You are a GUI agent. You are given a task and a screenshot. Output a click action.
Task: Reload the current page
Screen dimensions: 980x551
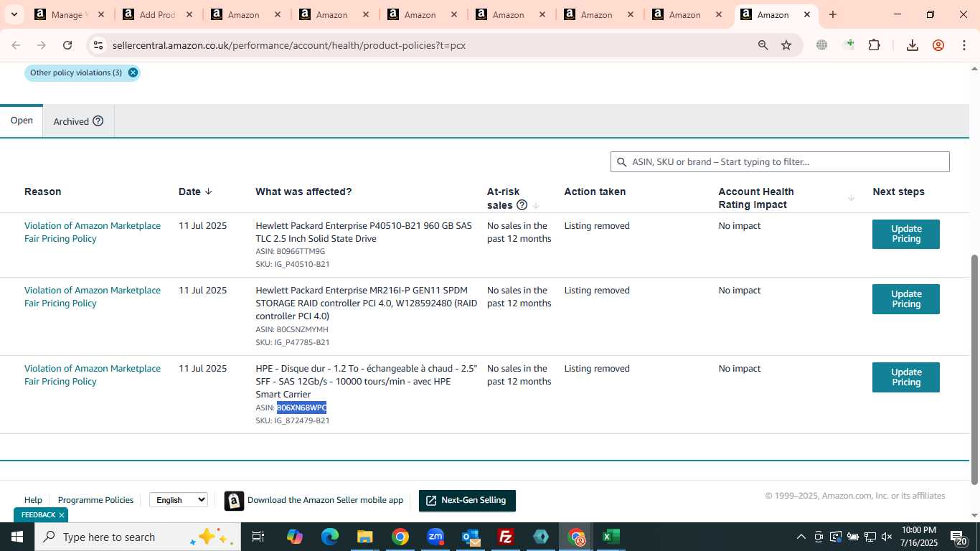pos(67,45)
